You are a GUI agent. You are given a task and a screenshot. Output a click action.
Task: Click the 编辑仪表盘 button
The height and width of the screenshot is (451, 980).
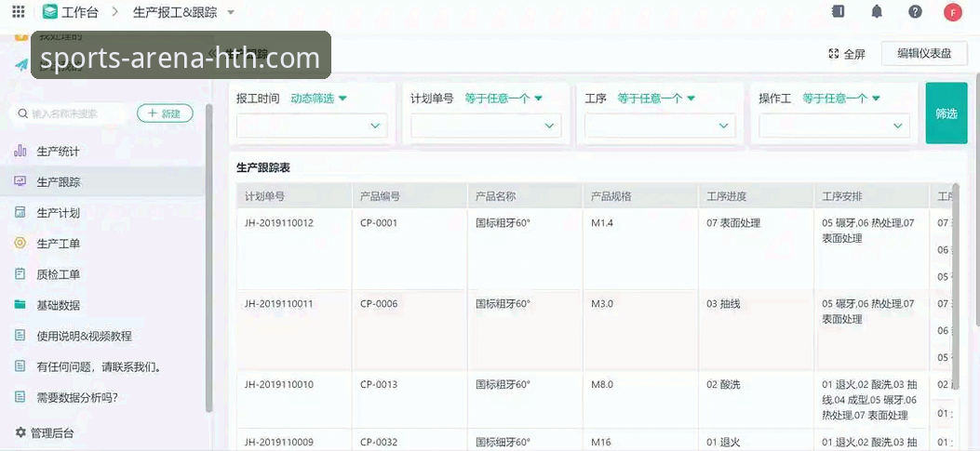pyautogui.click(x=924, y=54)
